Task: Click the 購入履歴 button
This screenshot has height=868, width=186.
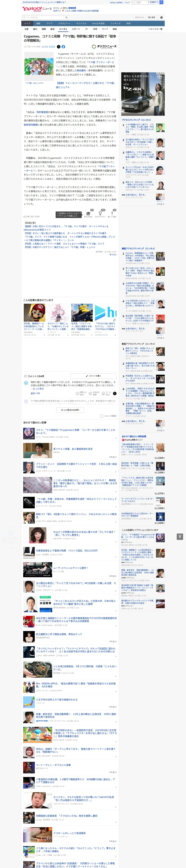Action: coord(152,17)
